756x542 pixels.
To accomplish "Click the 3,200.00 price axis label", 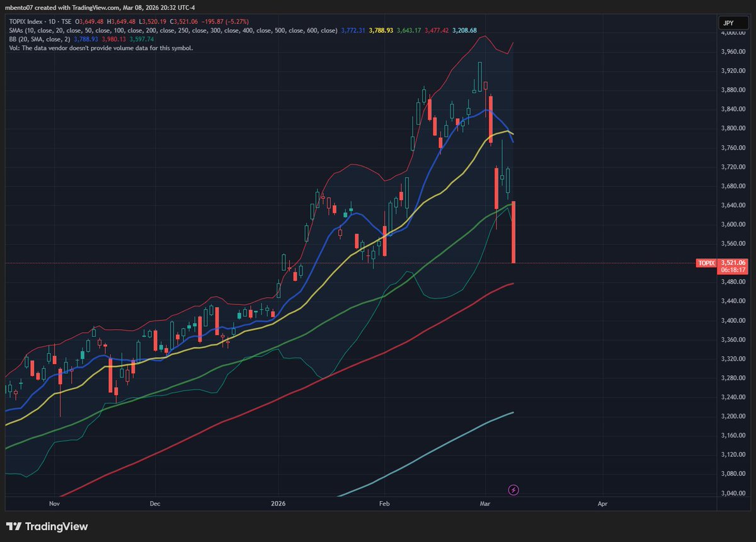I will tap(733, 417).
